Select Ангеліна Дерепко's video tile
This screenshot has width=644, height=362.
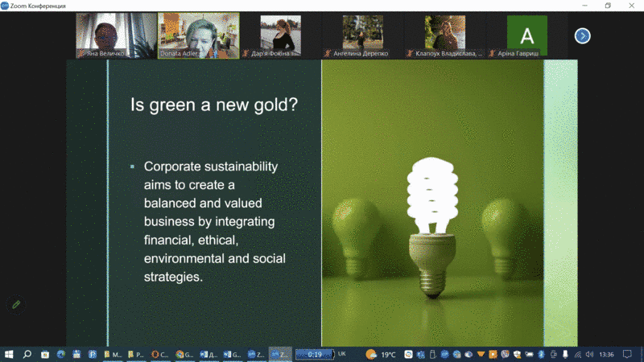point(363,35)
